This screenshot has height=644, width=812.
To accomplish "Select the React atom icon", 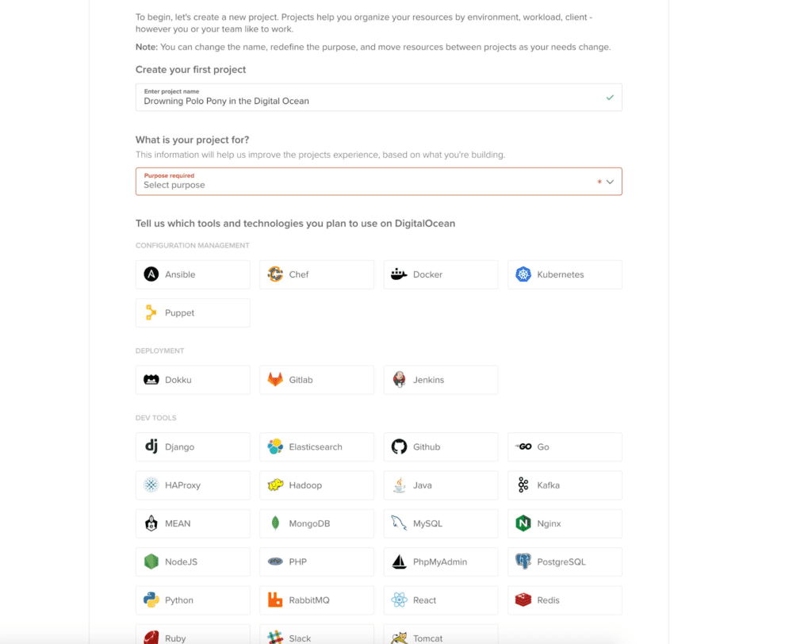I will tap(399, 600).
